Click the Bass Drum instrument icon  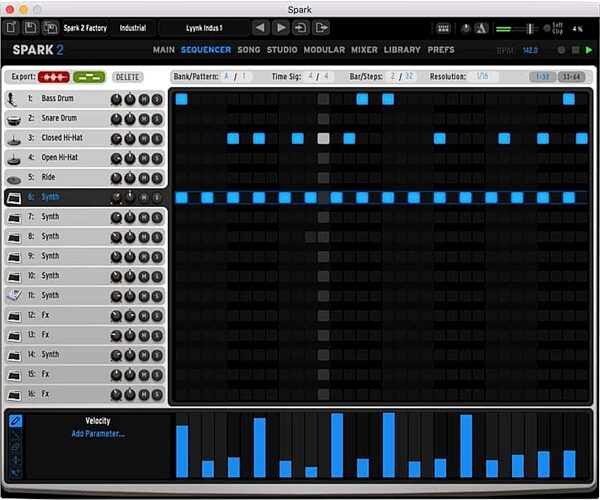(13, 99)
